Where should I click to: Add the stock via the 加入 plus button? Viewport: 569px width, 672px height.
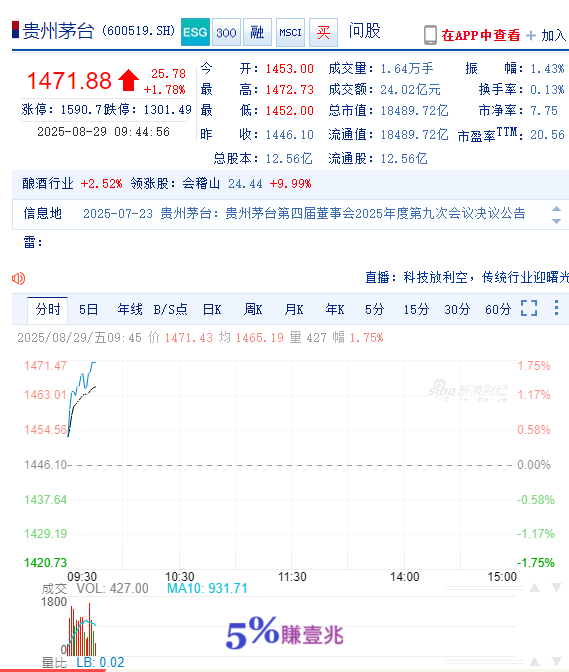(546, 35)
